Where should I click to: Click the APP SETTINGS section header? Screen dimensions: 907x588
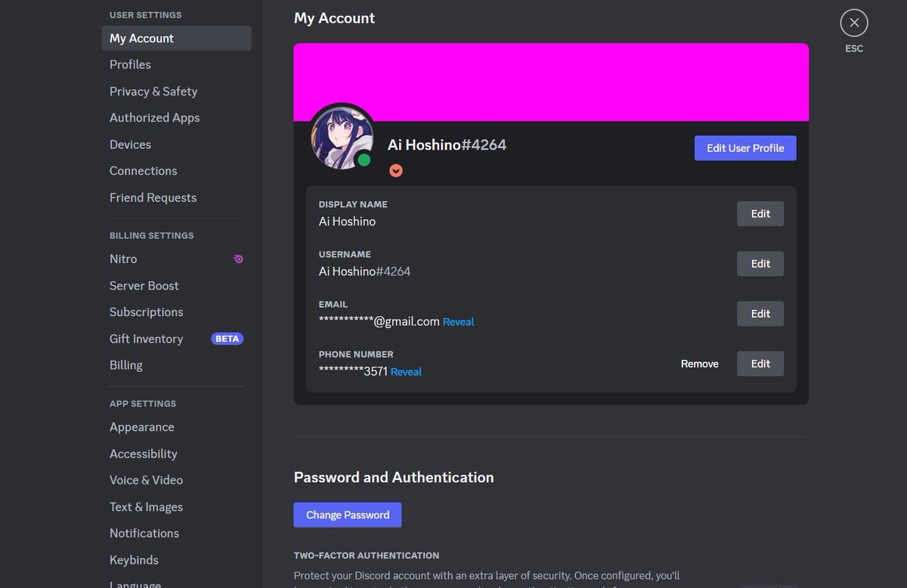[143, 404]
